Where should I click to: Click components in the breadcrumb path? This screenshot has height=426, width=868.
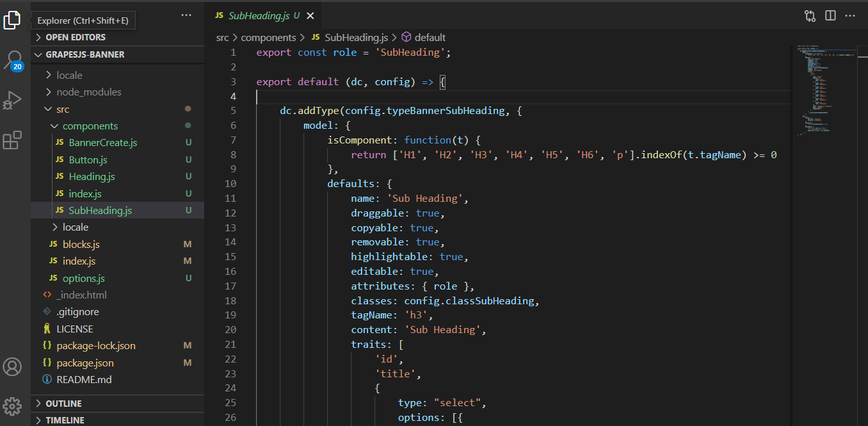[268, 38]
